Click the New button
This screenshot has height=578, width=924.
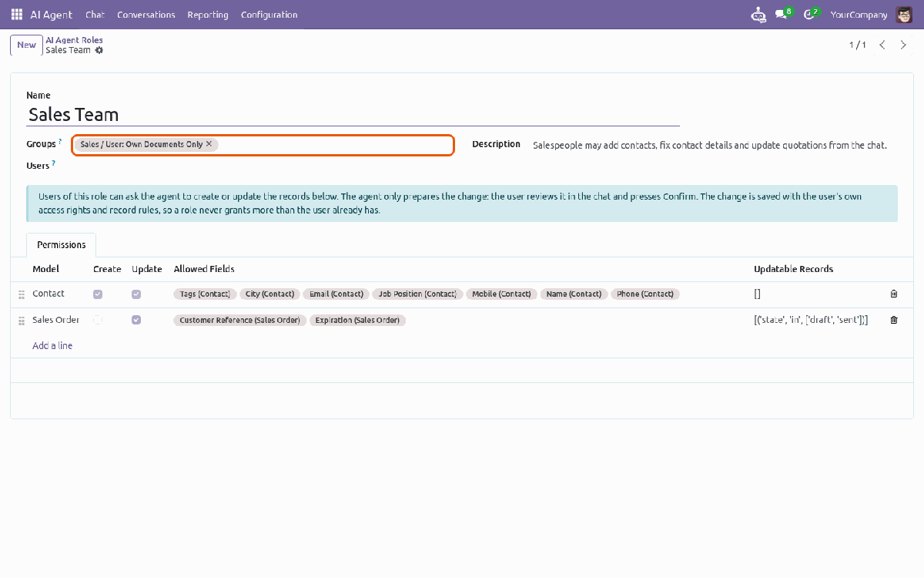coord(26,45)
